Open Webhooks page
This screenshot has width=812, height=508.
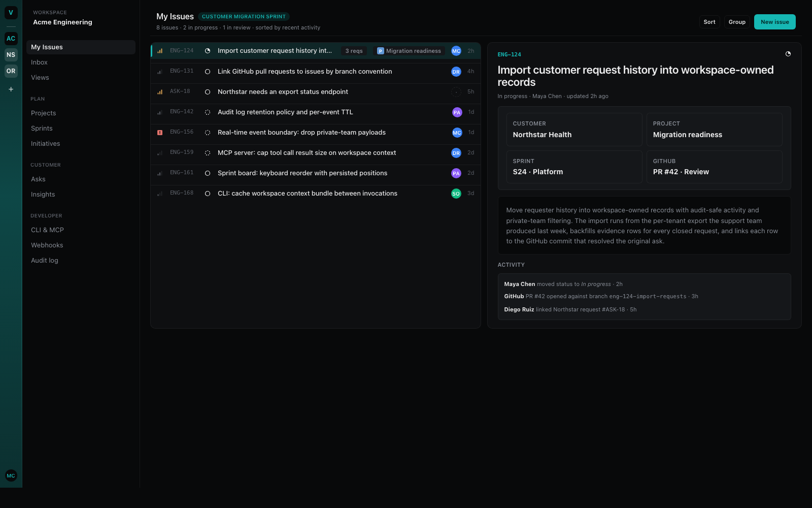pyautogui.click(x=81, y=245)
